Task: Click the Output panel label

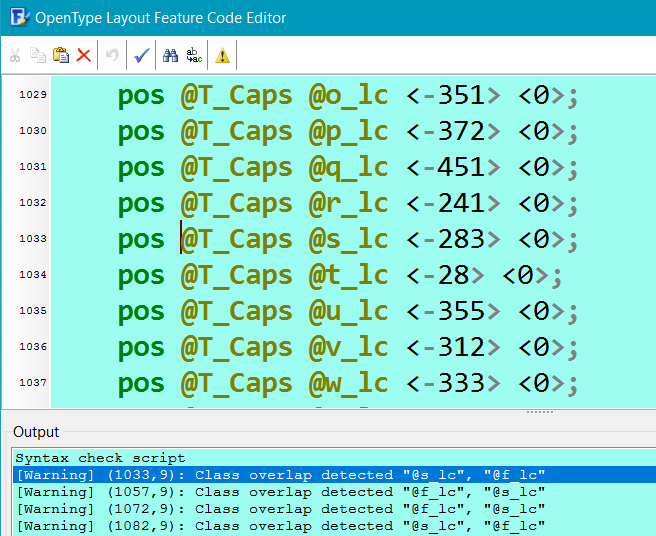Action: coord(36,432)
